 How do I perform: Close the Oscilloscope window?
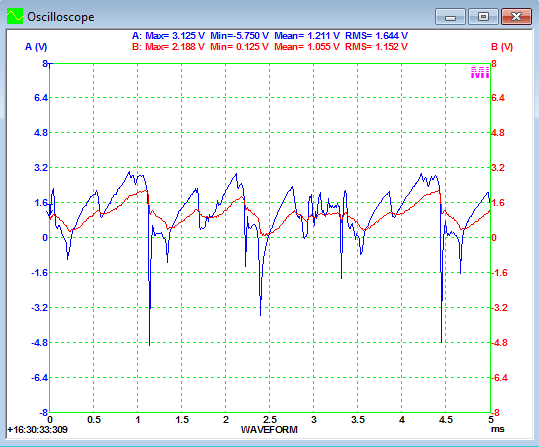(516, 17)
